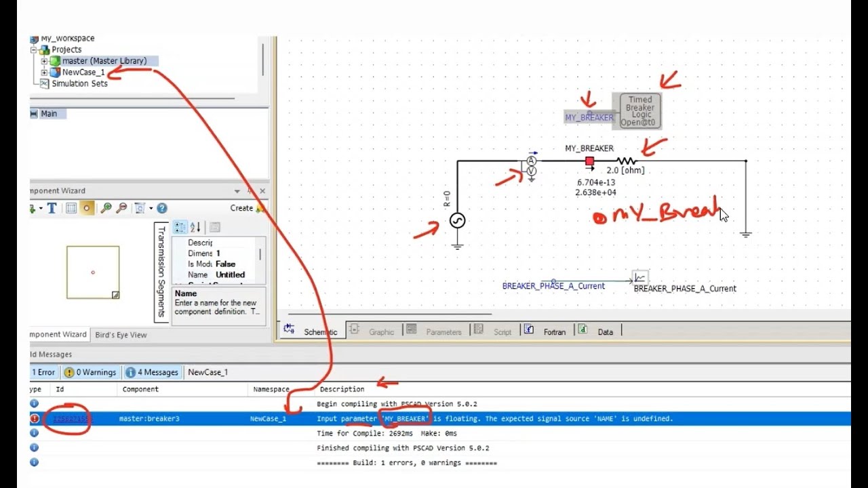Open Component Wizard help icon
The height and width of the screenshot is (488, 868).
point(162,208)
